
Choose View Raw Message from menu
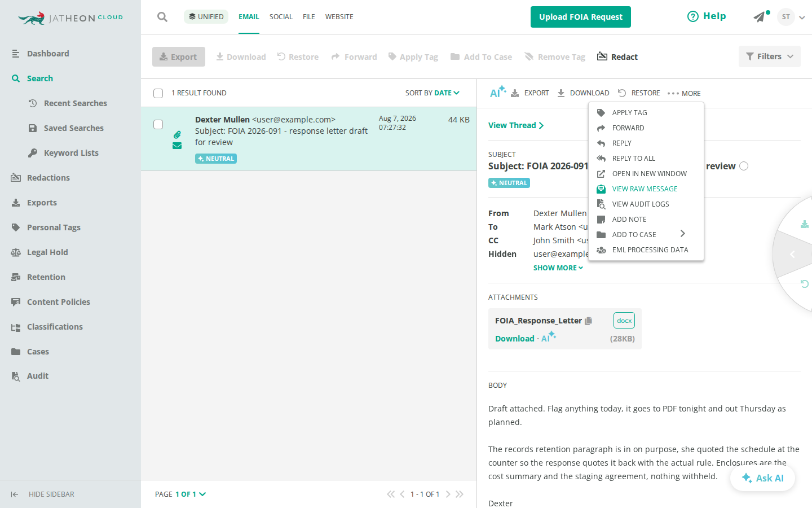point(646,189)
